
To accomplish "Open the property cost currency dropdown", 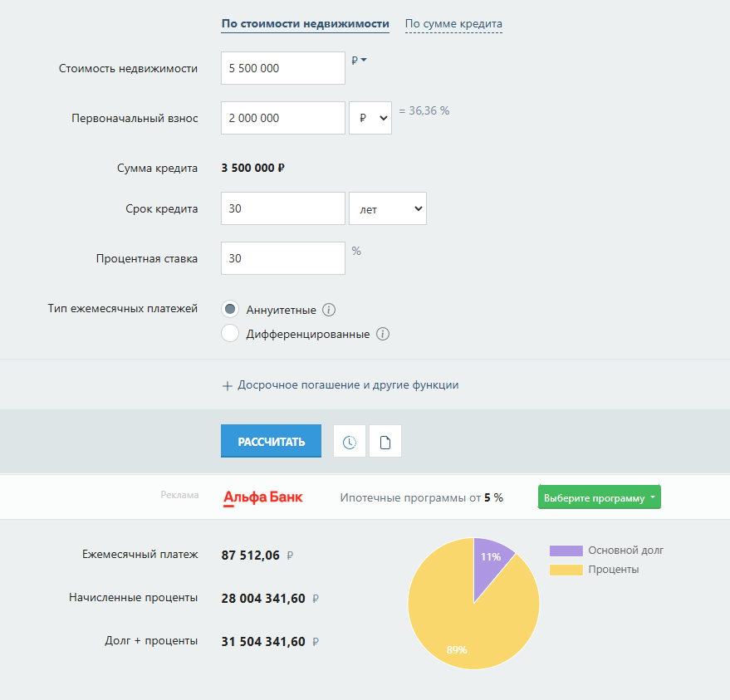I will click(359, 61).
